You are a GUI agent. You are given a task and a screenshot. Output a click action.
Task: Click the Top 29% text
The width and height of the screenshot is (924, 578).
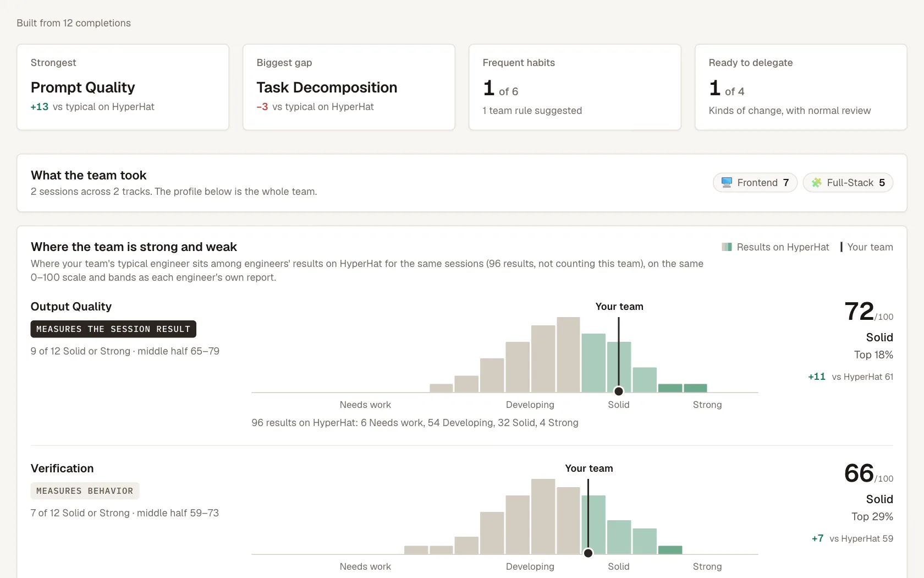tap(872, 517)
